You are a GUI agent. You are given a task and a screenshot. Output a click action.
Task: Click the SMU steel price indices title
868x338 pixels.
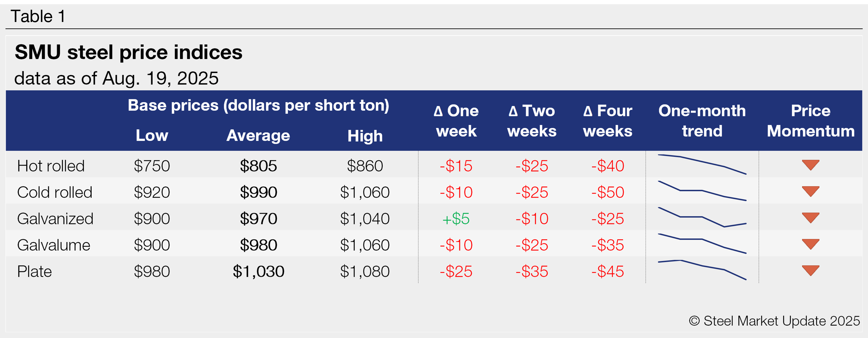(x=128, y=53)
